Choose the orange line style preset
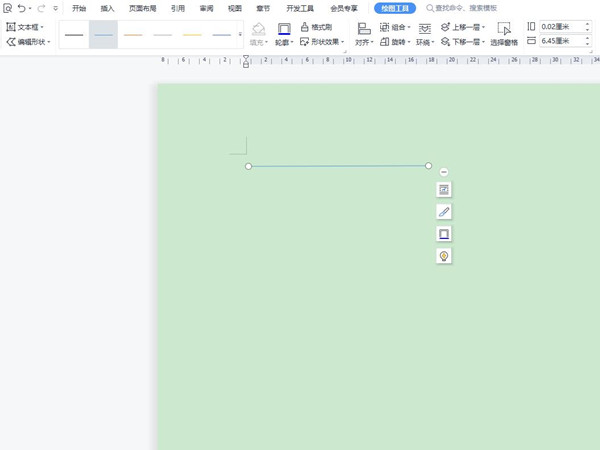The height and width of the screenshot is (450, 600). point(133,35)
